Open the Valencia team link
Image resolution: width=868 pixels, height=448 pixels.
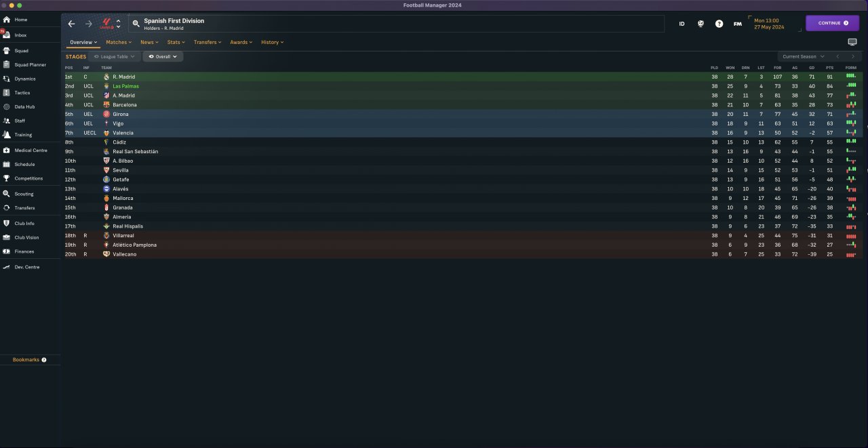pyautogui.click(x=123, y=133)
